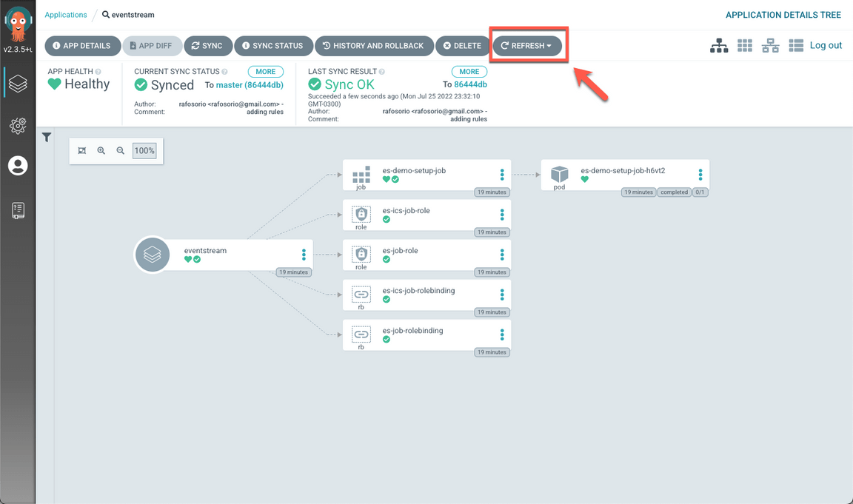Screen dimensions: 853x504
Task: Switch to pods view layout
Action: [745, 46]
